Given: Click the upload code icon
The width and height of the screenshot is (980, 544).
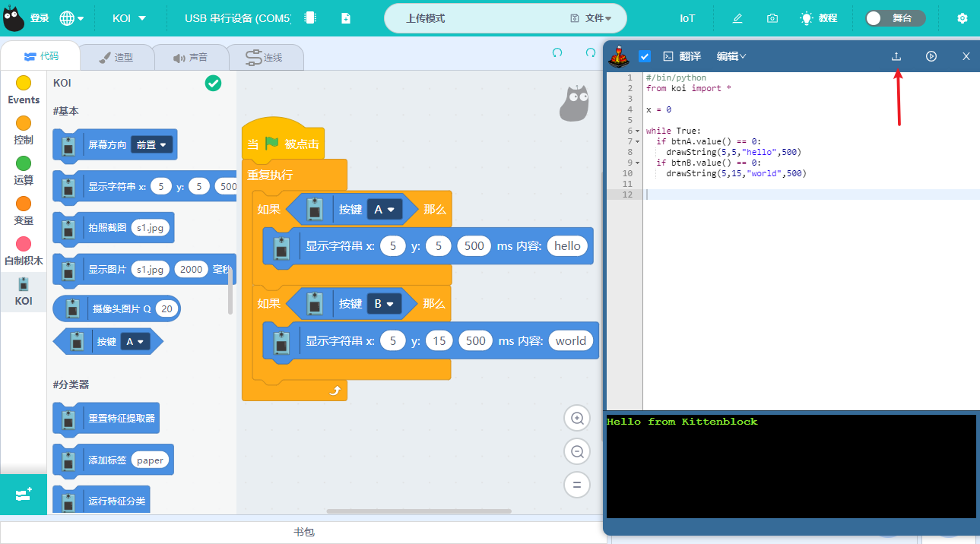Looking at the screenshot, I should pos(896,56).
